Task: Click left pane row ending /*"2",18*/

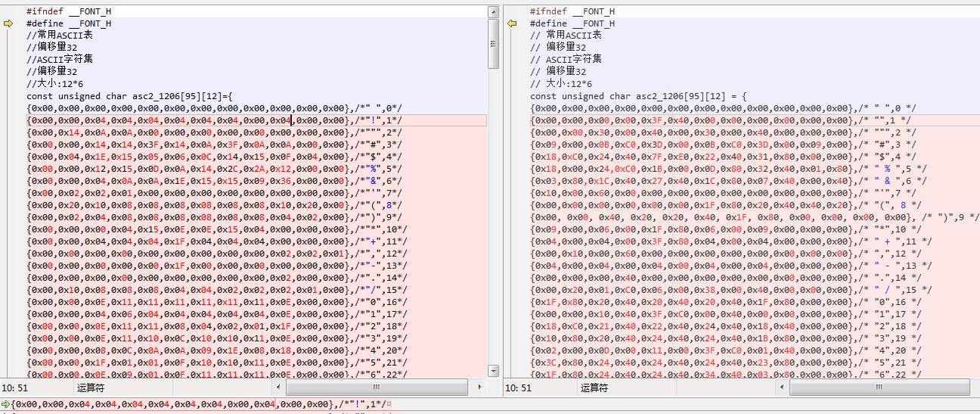Action: tap(216, 326)
